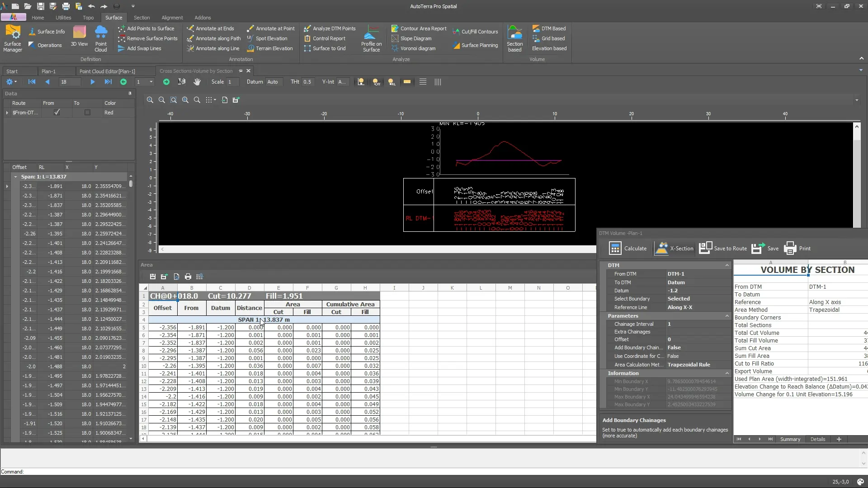
Task: Toggle the light bulb RL display icon
Action: pyautogui.click(x=392, y=82)
